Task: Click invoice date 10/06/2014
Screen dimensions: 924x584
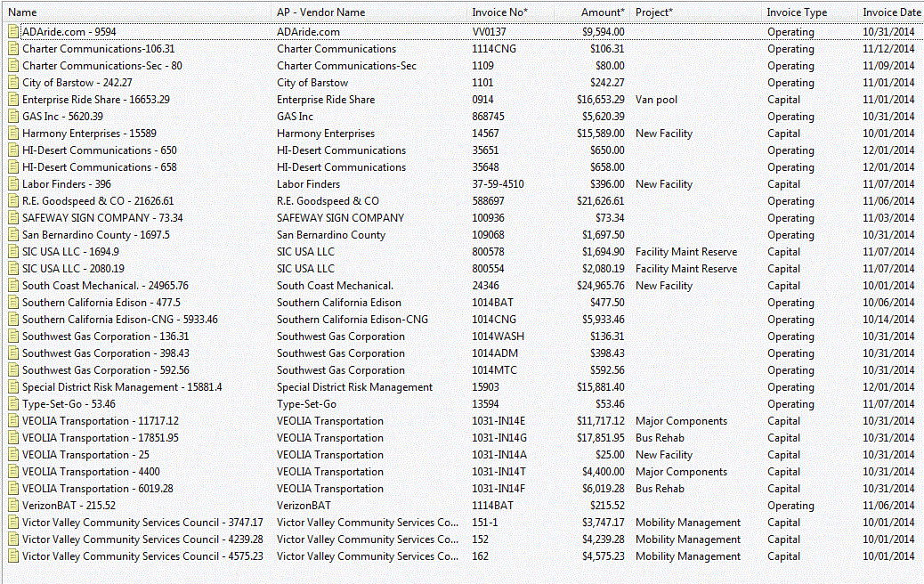Action: (888, 303)
